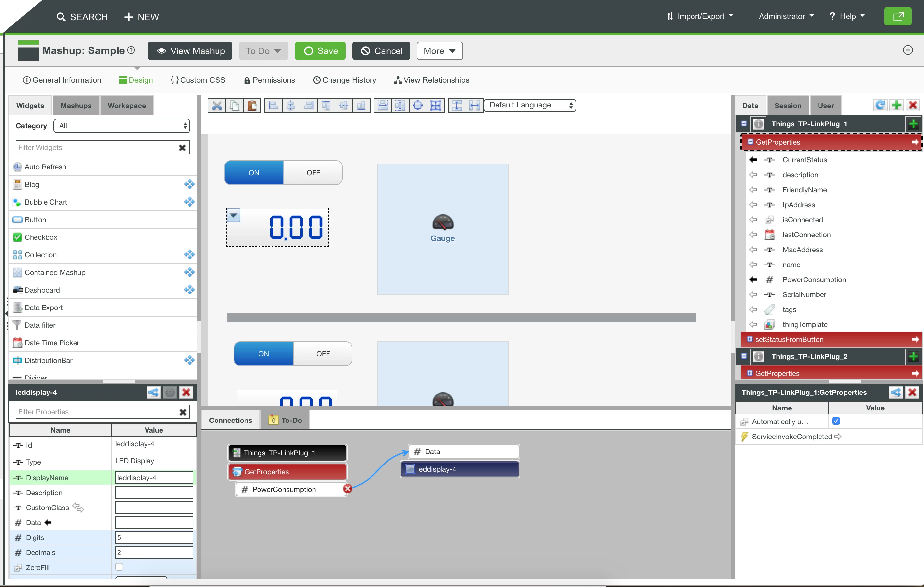Open the Import/Export menu

point(700,17)
